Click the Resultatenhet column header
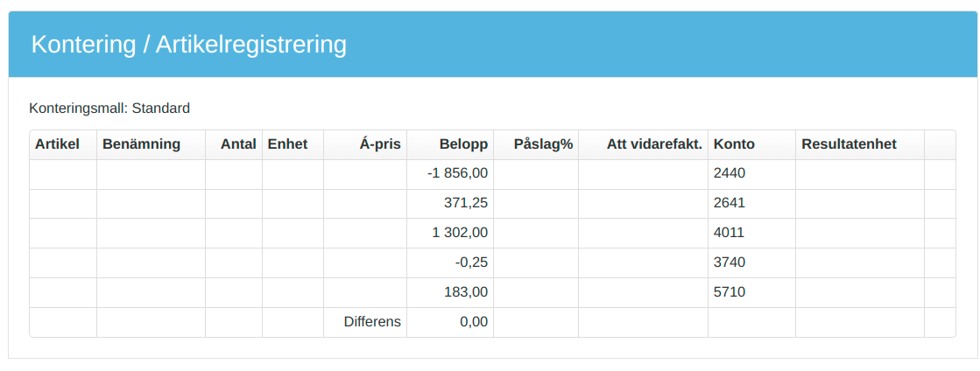This screenshot has width=980, height=371. 849,144
